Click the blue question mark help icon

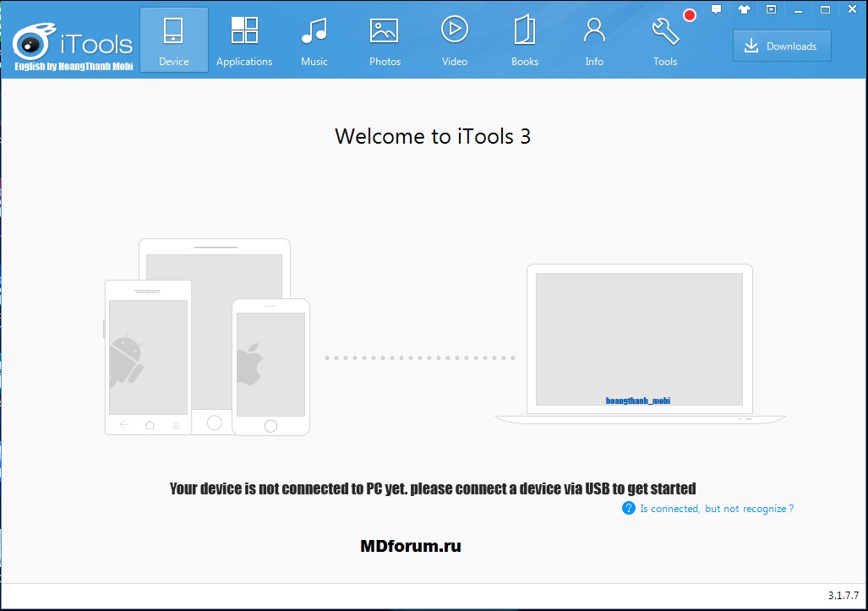(628, 508)
